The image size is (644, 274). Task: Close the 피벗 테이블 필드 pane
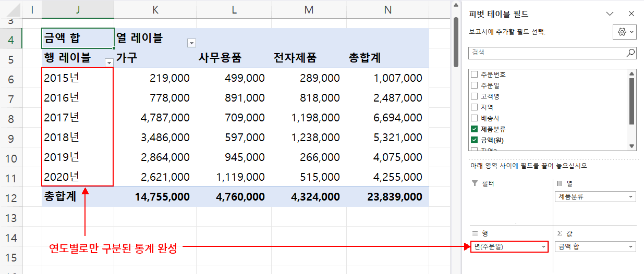point(631,14)
